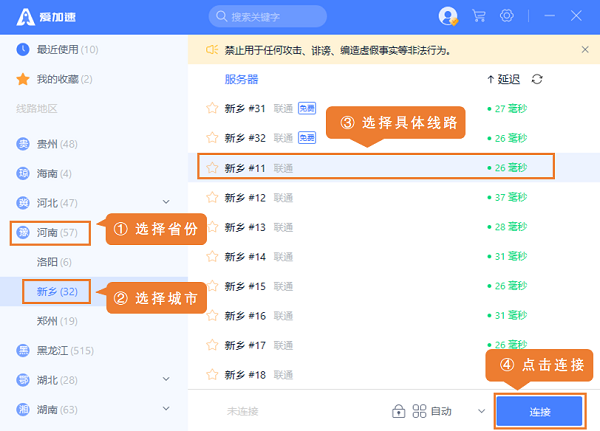Favorite server 新乡 #18
Image resolution: width=600 pixels, height=431 pixels.
(212, 374)
